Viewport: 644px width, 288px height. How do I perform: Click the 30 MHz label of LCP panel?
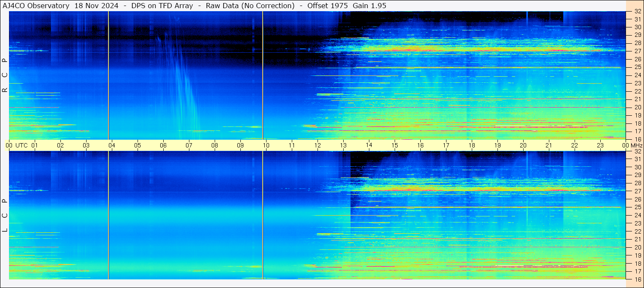637,167
